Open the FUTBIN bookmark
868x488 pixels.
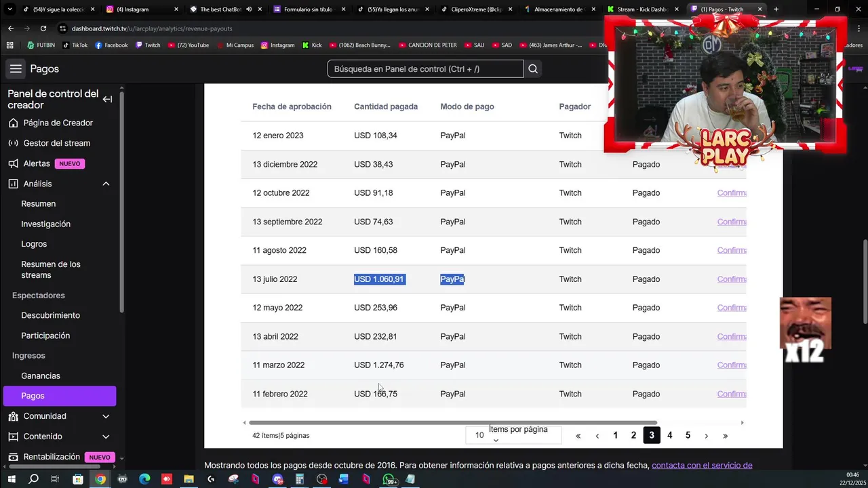click(x=41, y=45)
